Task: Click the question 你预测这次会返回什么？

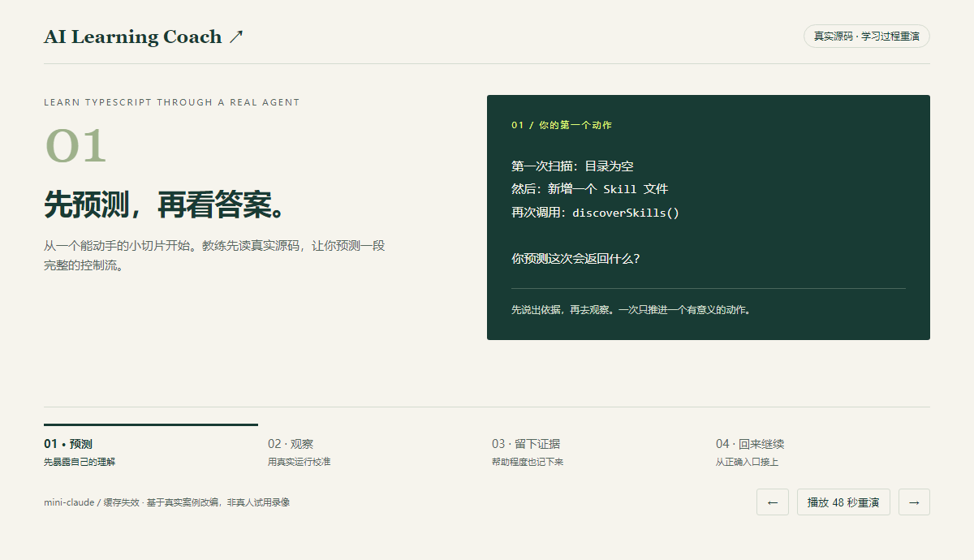Action: point(575,259)
